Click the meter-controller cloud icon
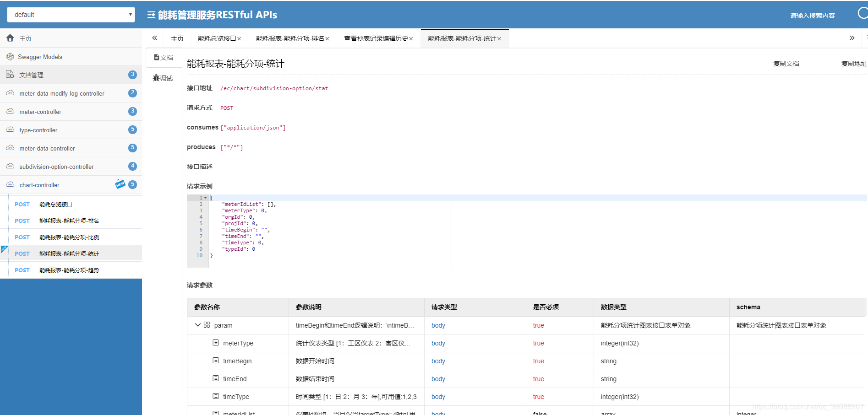 click(x=10, y=111)
